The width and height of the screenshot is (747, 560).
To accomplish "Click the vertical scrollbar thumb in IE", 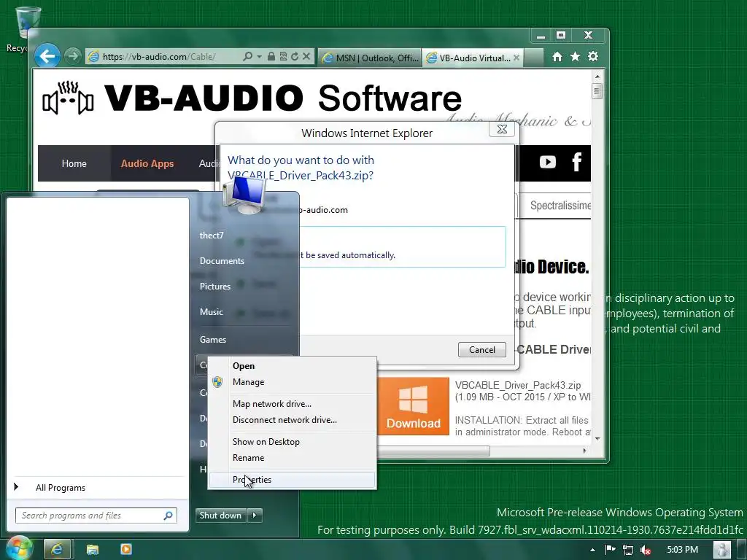I will tap(597, 90).
